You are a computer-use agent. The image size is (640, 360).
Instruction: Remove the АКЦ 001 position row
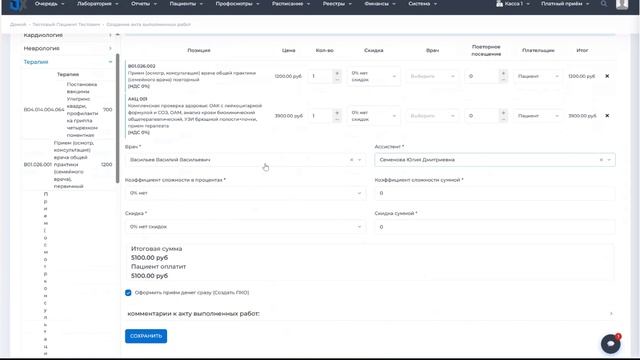click(607, 116)
